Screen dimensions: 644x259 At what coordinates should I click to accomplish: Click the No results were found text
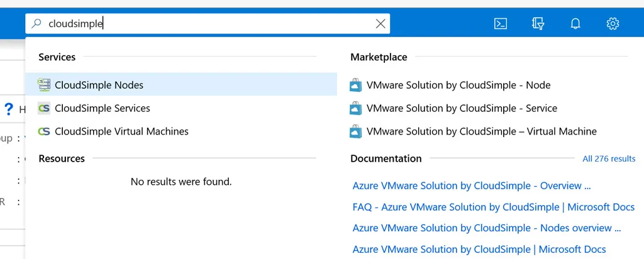coord(181,181)
